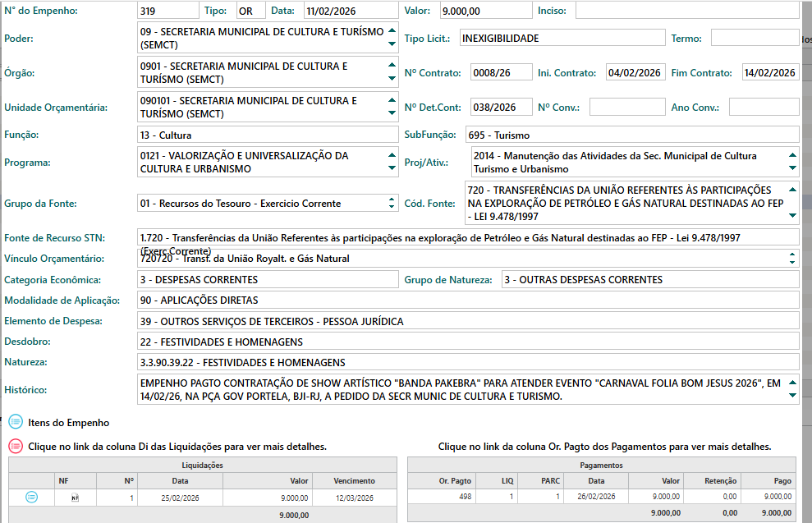812x523 pixels.
Task: Open the NF document icon in Liquidações row
Action: coord(75,498)
